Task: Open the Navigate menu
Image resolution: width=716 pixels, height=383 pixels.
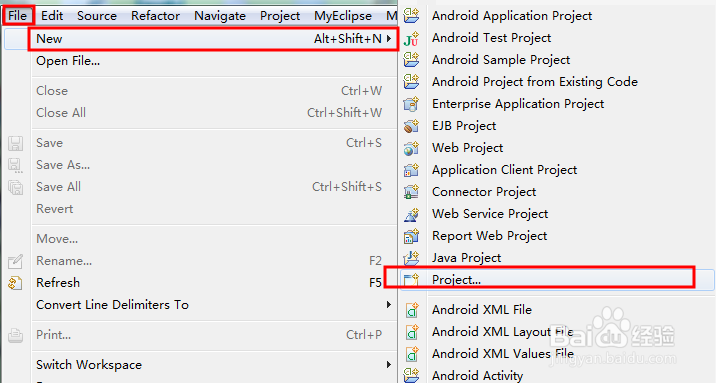Action: (220, 16)
